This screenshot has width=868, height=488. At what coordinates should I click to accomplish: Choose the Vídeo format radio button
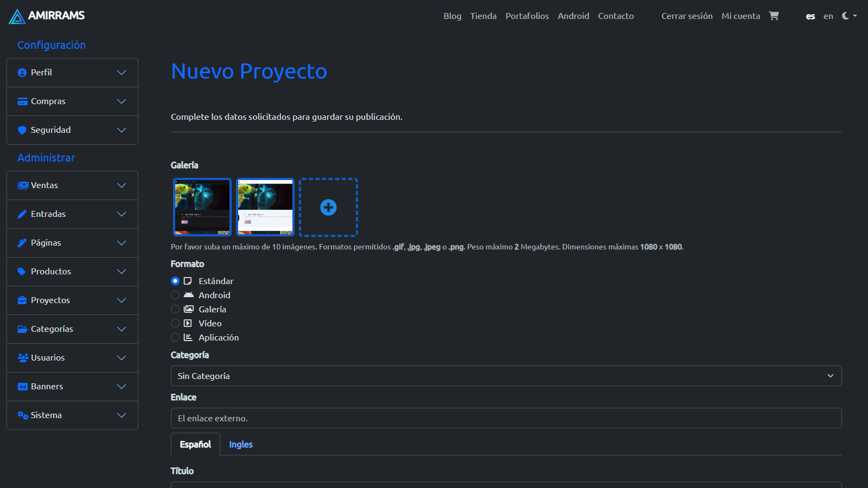point(175,323)
